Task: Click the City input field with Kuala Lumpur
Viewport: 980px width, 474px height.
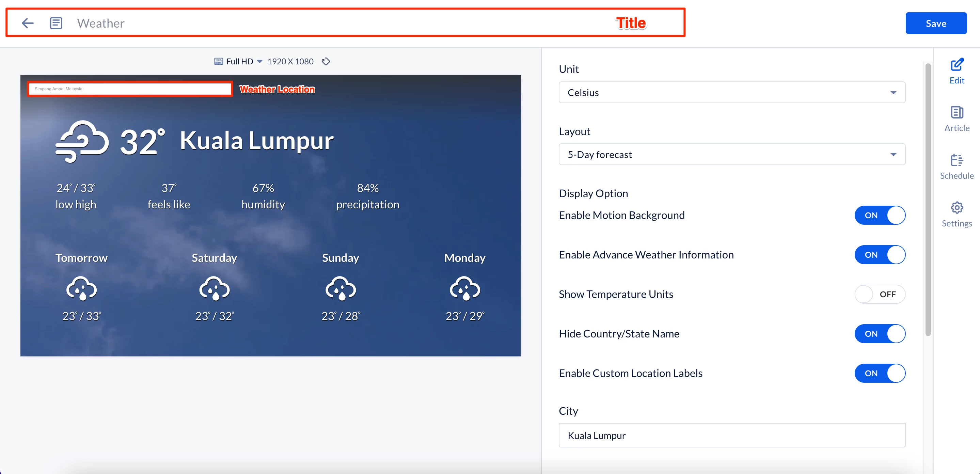Action: (731, 435)
